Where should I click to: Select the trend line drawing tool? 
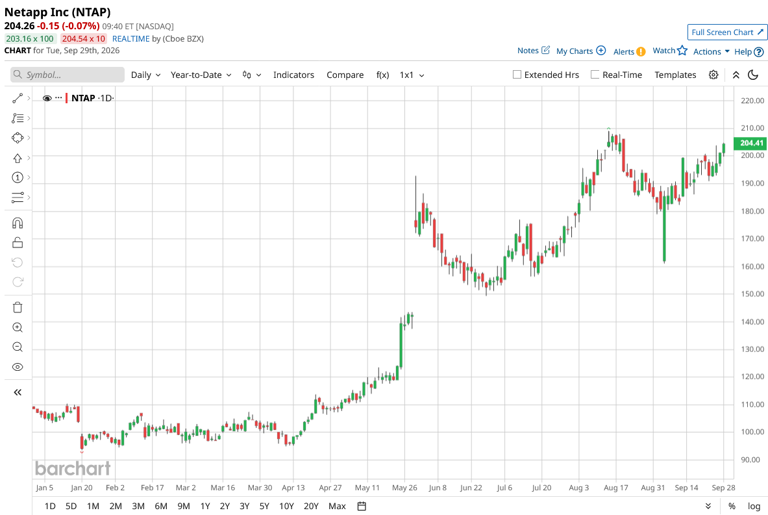tap(17, 98)
